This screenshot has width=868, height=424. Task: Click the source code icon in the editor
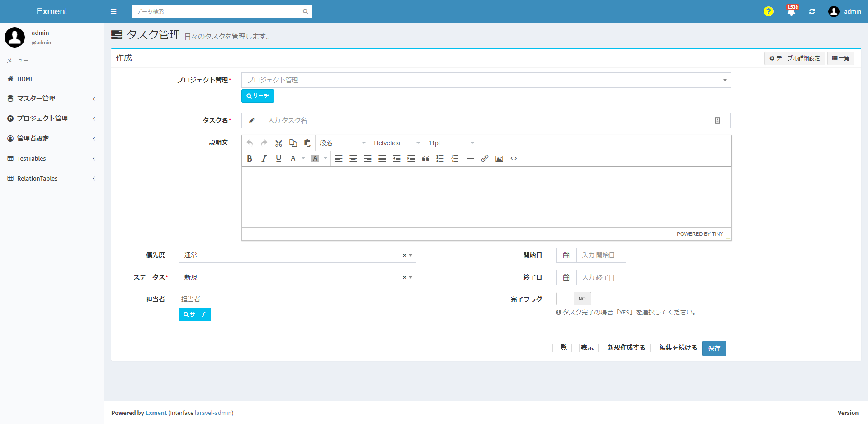click(x=514, y=158)
